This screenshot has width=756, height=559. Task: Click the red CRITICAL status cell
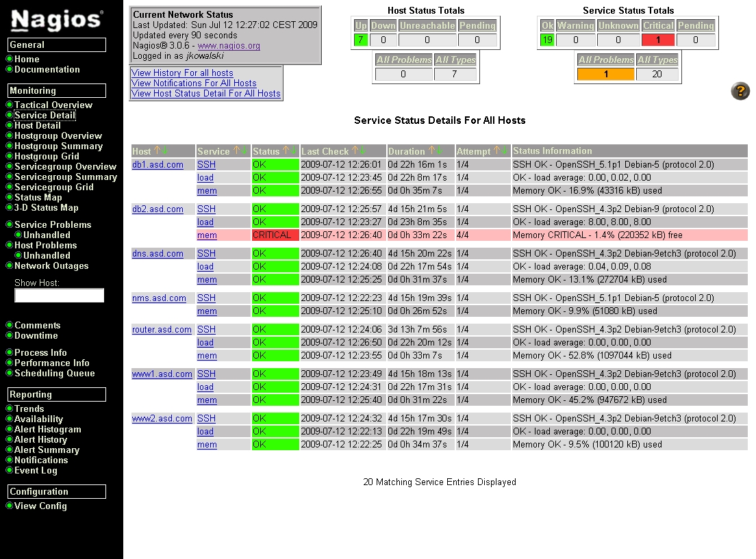tap(275, 235)
